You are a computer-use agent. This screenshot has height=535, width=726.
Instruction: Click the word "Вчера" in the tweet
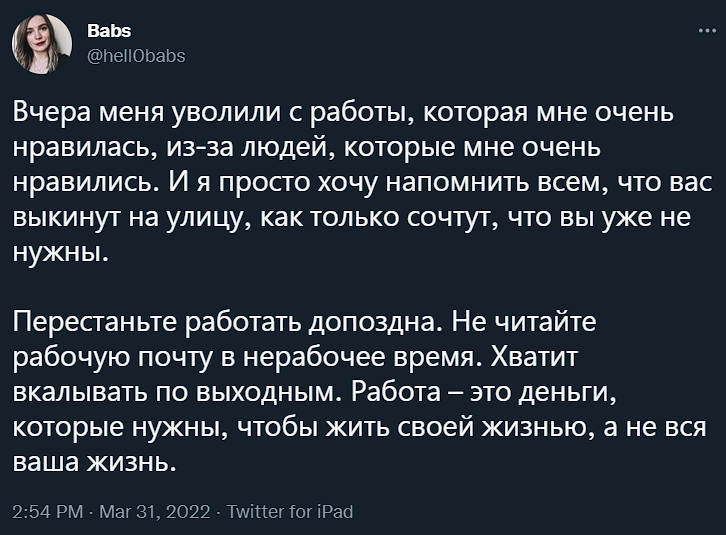pyautogui.click(x=46, y=111)
